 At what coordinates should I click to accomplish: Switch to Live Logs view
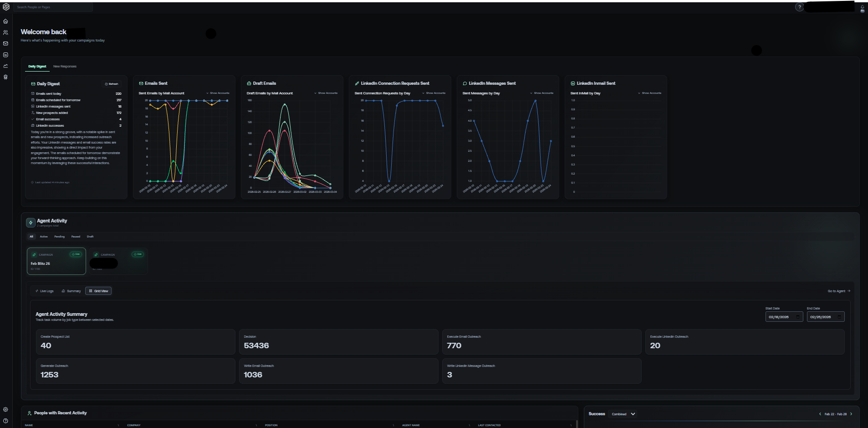tap(45, 291)
